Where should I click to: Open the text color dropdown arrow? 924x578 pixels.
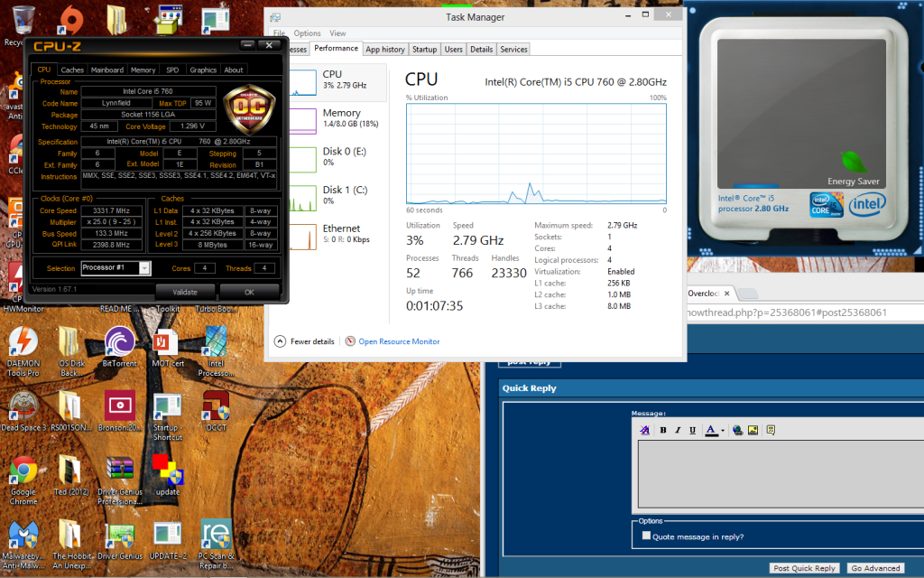point(723,431)
